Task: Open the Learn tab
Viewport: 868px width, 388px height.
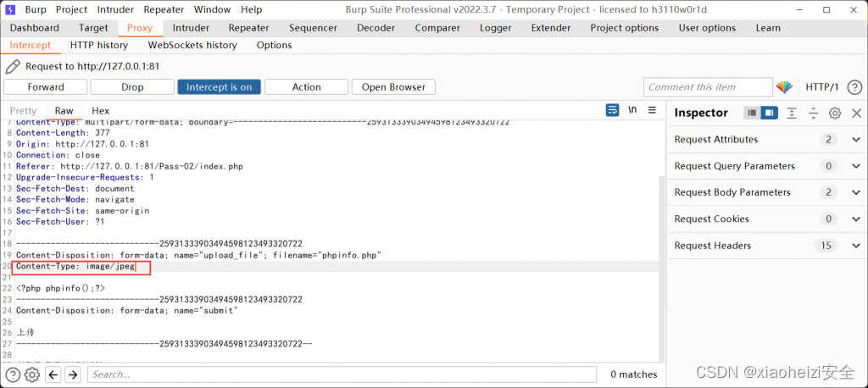Action: pos(768,28)
